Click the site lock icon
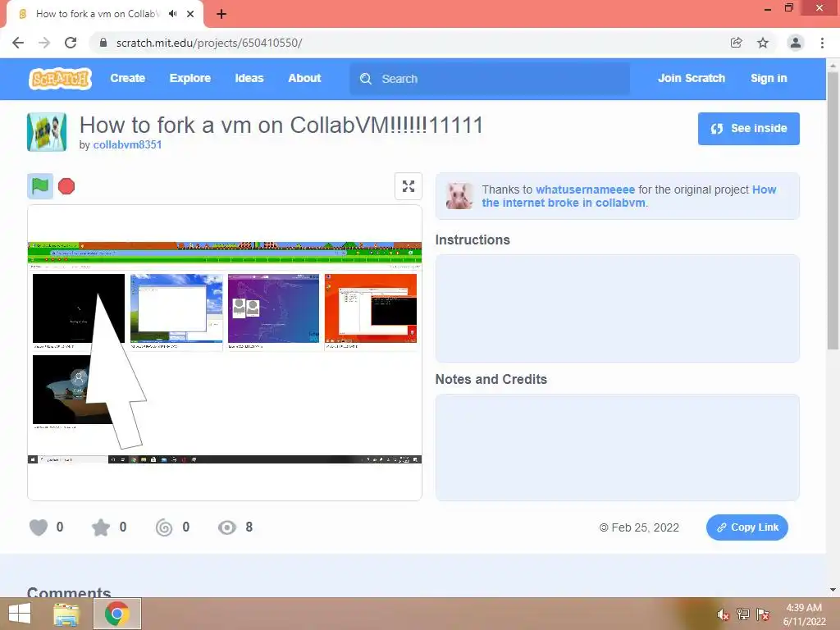840x630 pixels. click(103, 43)
